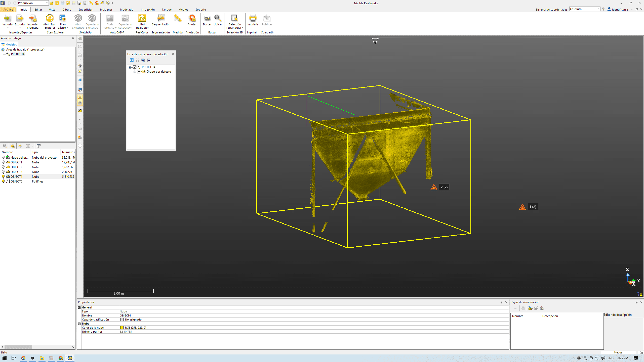Click the Abrir Scan Explorer icon

coord(50,18)
